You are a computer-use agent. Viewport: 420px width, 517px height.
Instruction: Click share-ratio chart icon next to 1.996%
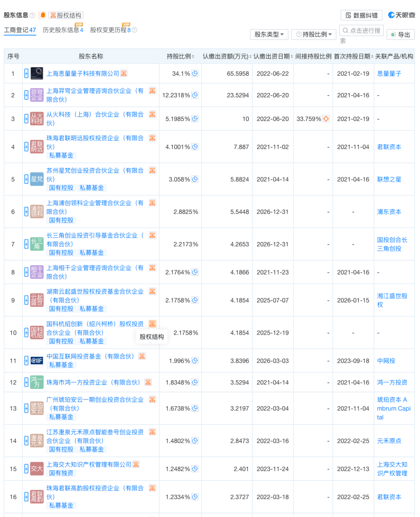195,360
